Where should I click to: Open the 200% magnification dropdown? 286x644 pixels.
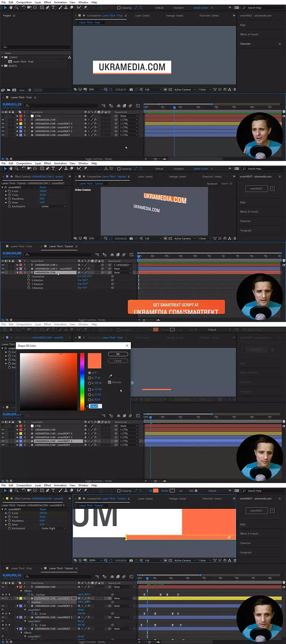(x=96, y=560)
